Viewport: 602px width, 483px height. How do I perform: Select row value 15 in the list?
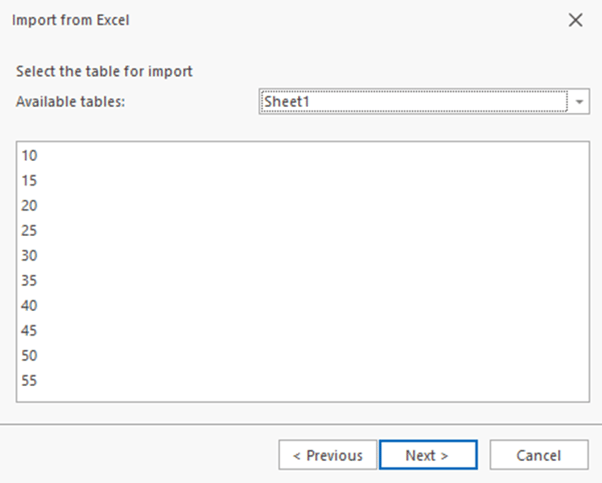[x=29, y=181]
